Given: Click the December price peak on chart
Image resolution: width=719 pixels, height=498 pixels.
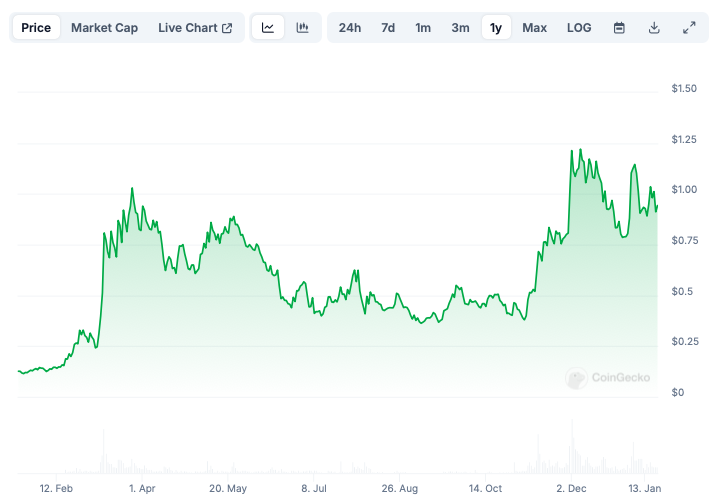Looking at the screenshot, I should coord(572,151).
